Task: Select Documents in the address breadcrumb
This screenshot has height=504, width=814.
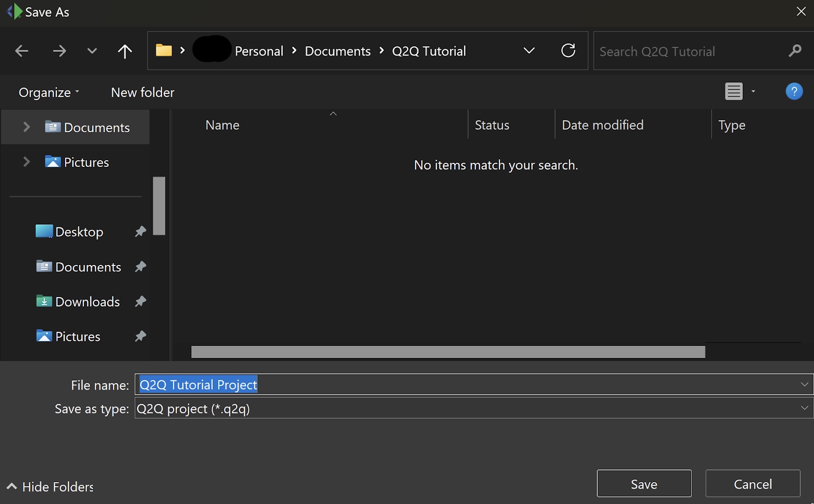Action: point(338,51)
